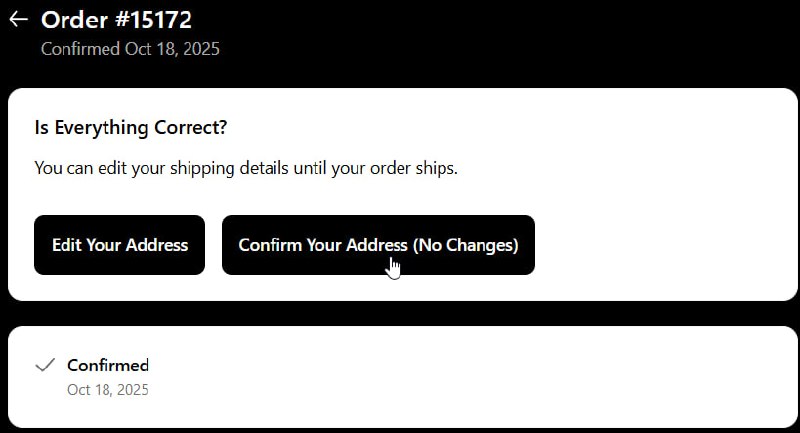
Task: Click the word 'Confirmed' in the status card
Action: coord(108,365)
